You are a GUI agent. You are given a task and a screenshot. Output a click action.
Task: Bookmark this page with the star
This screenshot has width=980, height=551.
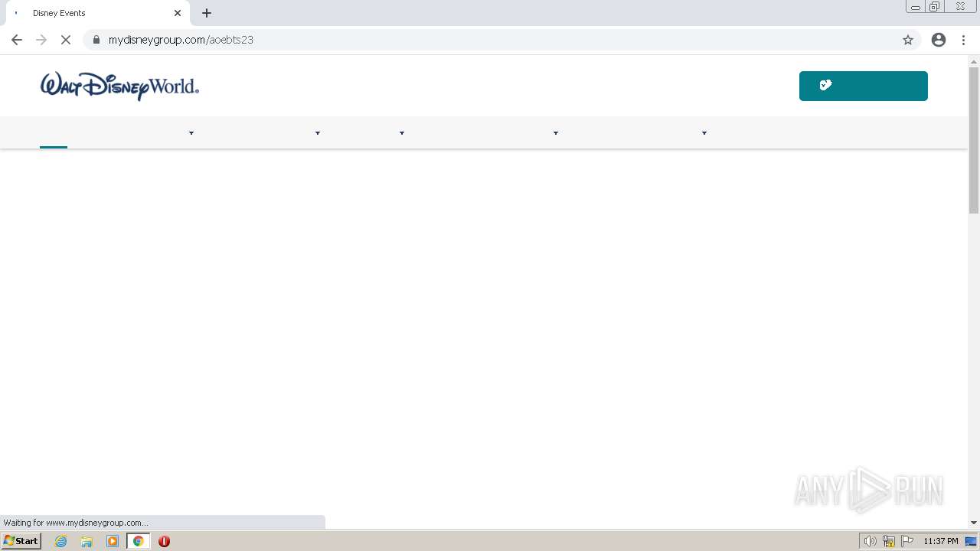908,40
